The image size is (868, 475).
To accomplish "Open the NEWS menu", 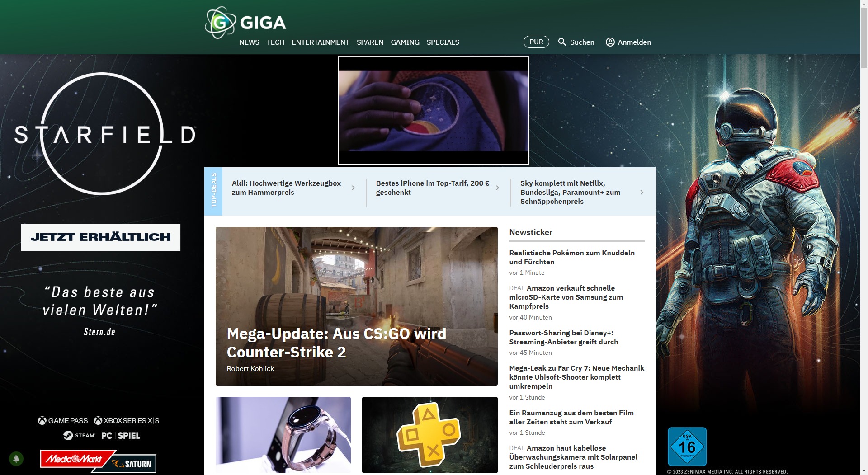I will [x=249, y=42].
